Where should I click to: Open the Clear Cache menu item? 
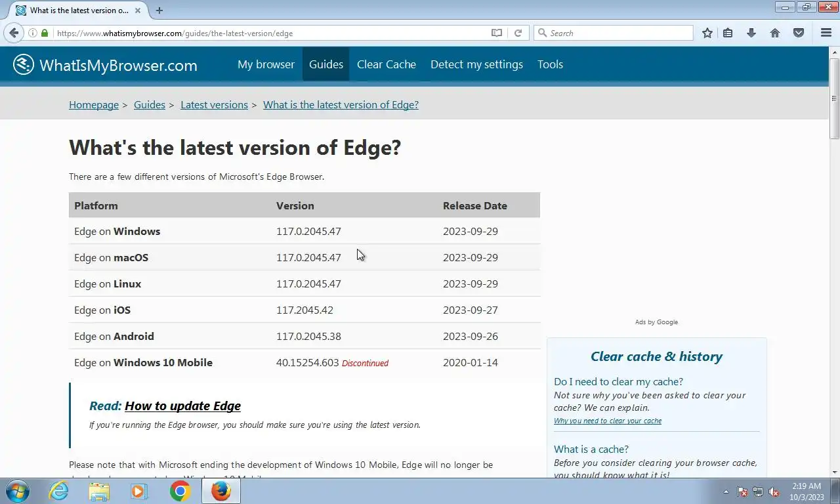(387, 64)
